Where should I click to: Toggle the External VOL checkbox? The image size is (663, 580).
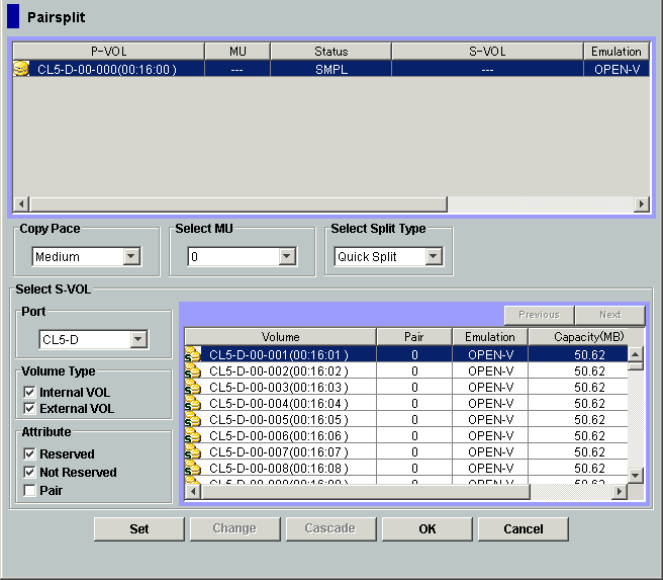30,409
